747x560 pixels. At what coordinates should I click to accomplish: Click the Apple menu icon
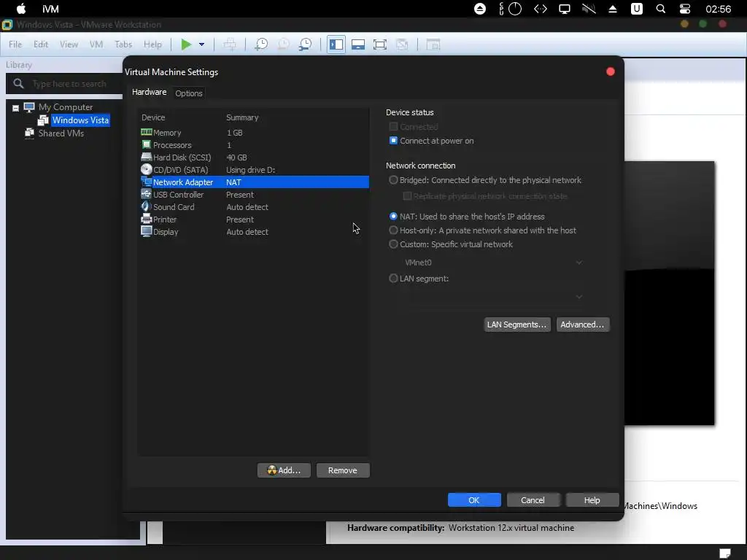(x=21, y=9)
